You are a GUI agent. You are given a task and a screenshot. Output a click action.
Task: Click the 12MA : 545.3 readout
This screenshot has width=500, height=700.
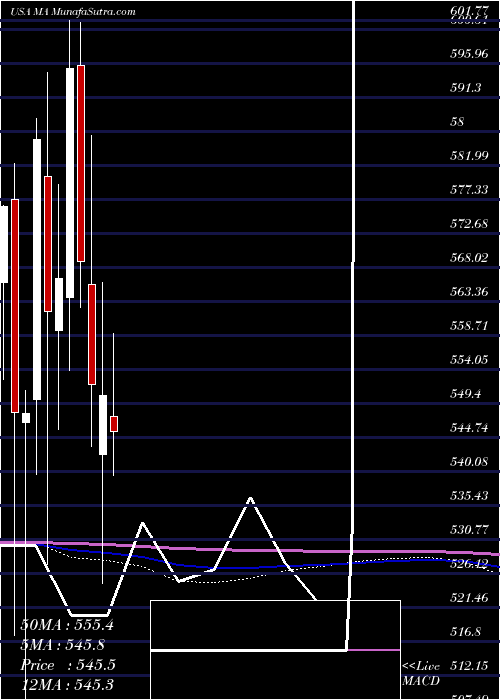[x=67, y=685]
